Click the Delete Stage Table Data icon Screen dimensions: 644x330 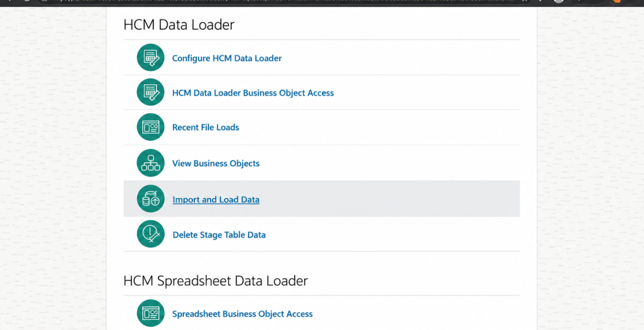pos(150,234)
